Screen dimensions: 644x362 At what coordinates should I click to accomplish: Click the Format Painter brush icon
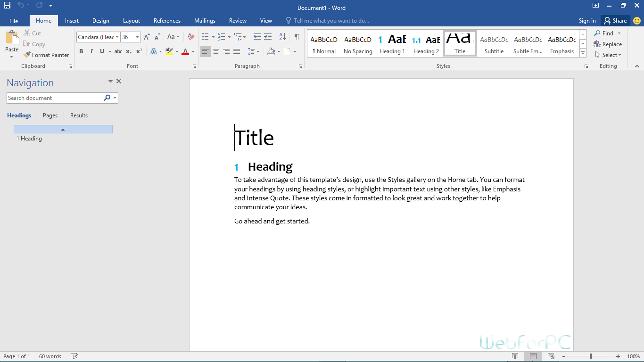pos(27,55)
